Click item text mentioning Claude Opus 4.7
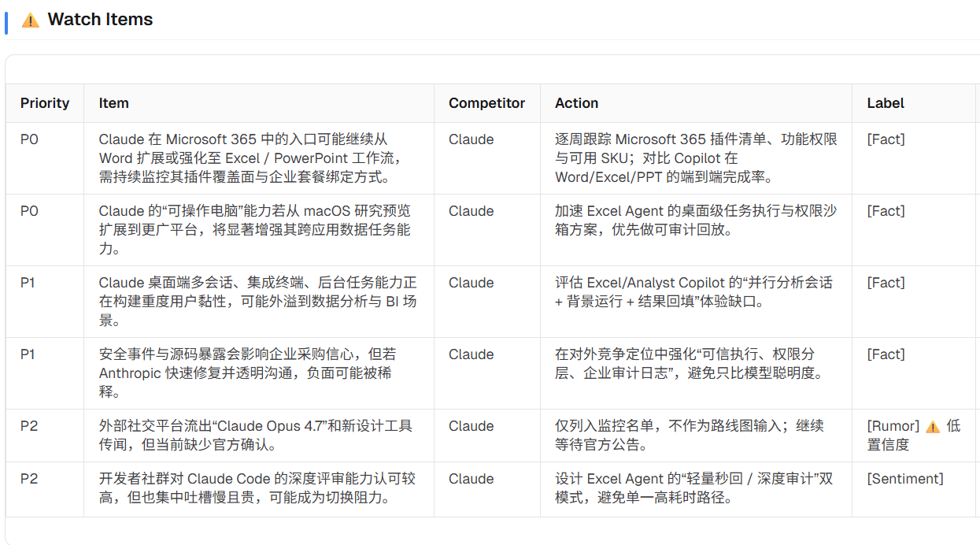980x545 pixels. coord(256,436)
